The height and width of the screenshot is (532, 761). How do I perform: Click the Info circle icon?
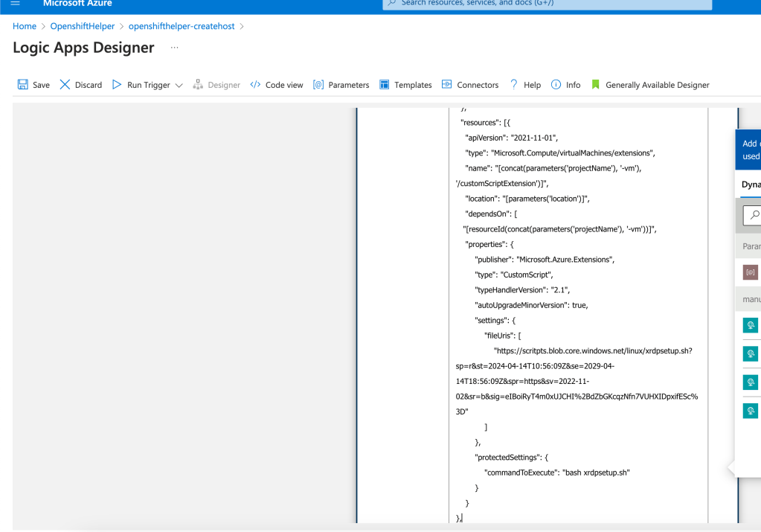pos(556,85)
